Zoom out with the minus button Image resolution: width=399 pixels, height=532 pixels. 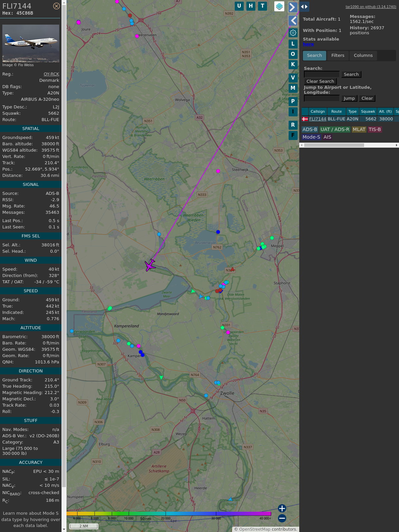coord(282,518)
